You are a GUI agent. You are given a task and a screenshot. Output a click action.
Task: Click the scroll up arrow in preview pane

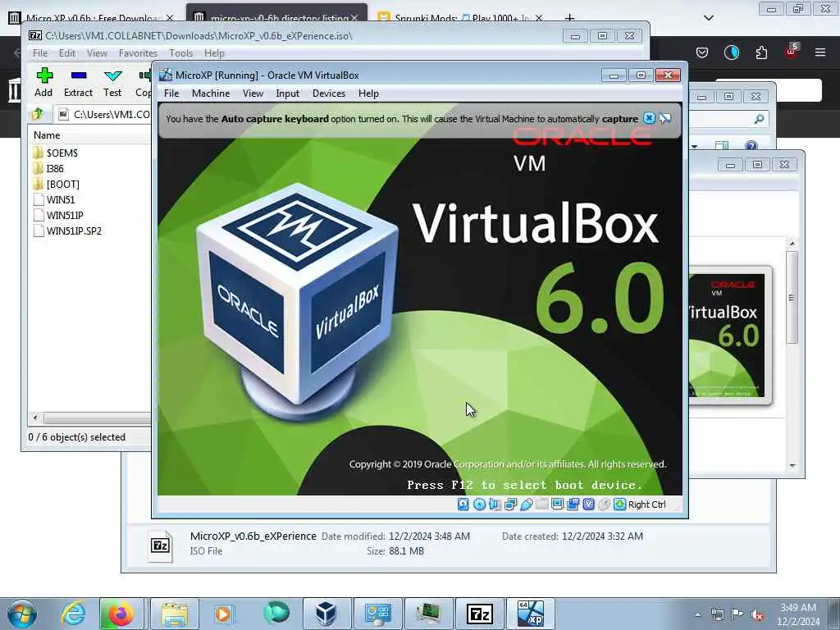pyautogui.click(x=792, y=244)
